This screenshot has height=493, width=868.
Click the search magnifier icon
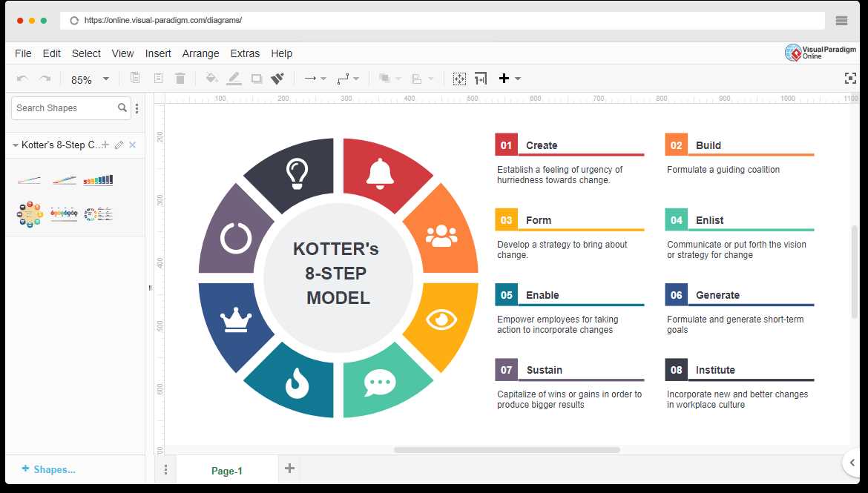point(122,108)
